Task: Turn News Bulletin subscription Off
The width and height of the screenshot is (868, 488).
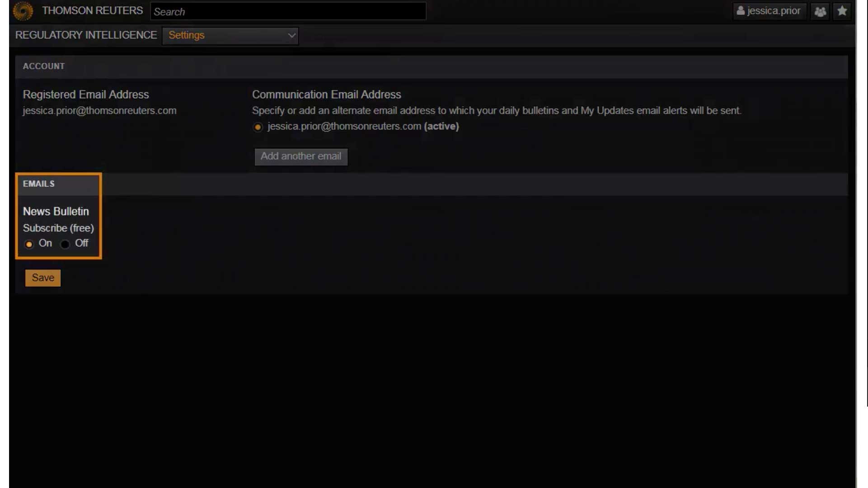Action: [x=65, y=244]
